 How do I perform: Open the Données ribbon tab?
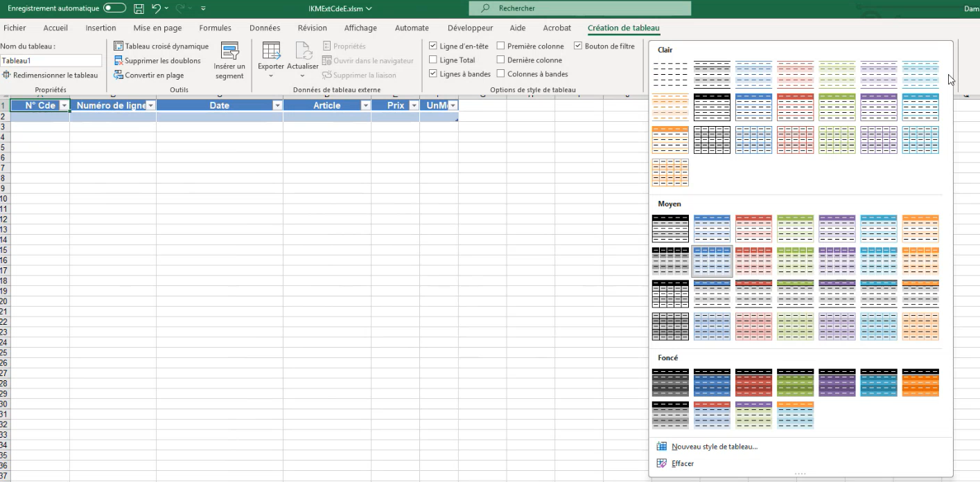pyautogui.click(x=265, y=28)
